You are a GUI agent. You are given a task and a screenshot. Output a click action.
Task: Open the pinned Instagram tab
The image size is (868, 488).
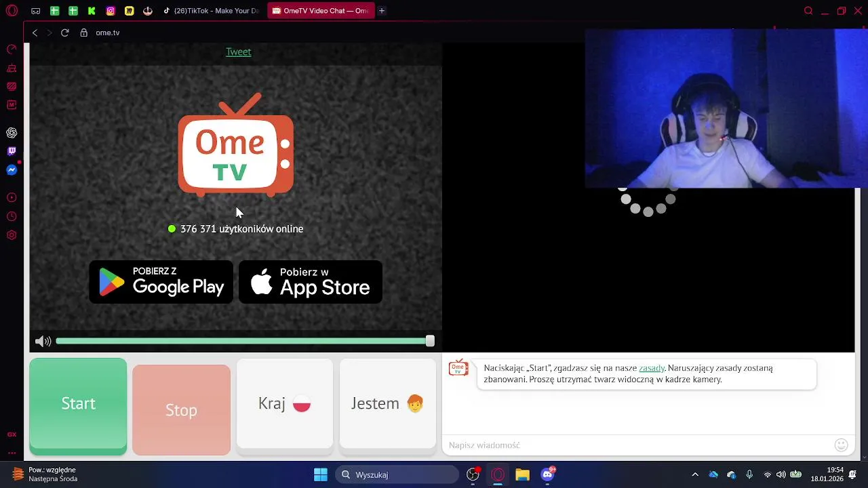coord(111,11)
